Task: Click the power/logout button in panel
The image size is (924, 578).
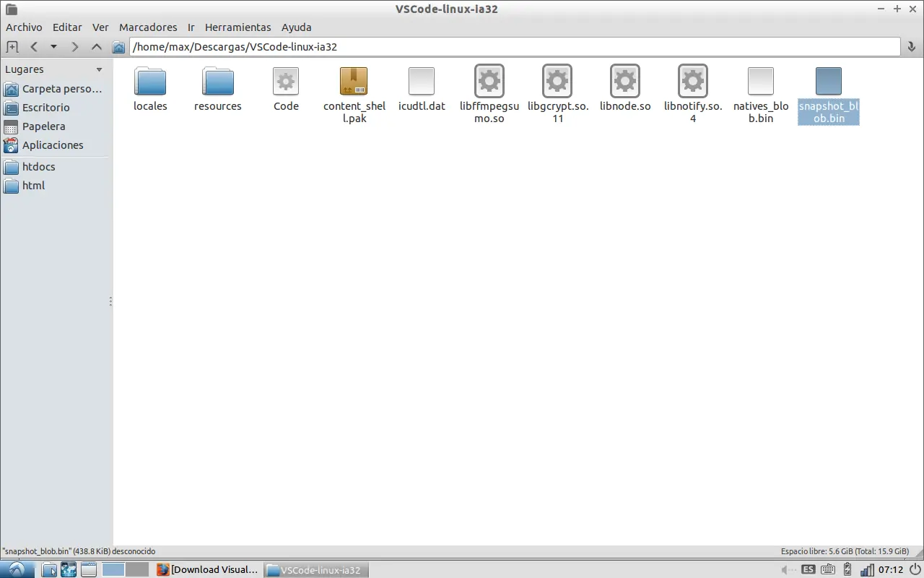Action: click(x=915, y=569)
